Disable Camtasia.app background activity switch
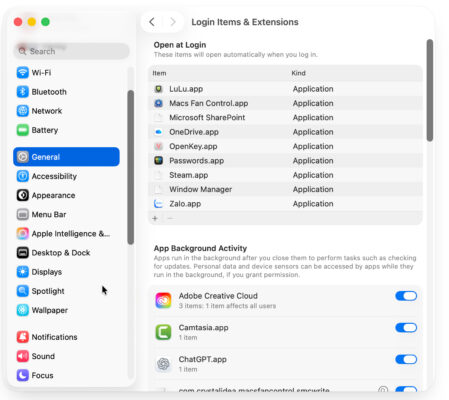The image size is (449, 400). tap(406, 328)
